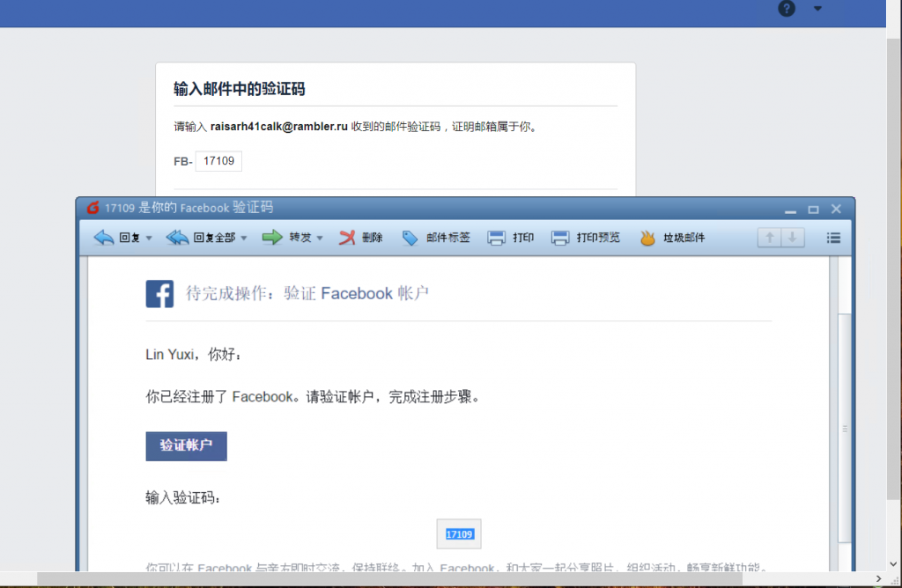This screenshot has width=902, height=588.
Task: Click the 验证帐户 button in the email
Action: click(x=186, y=446)
